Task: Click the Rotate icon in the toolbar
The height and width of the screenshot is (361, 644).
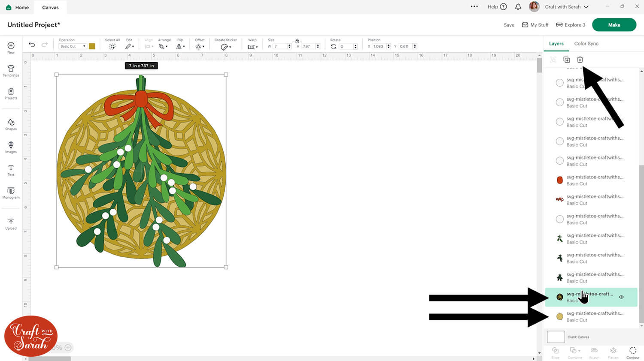Action: click(x=334, y=46)
